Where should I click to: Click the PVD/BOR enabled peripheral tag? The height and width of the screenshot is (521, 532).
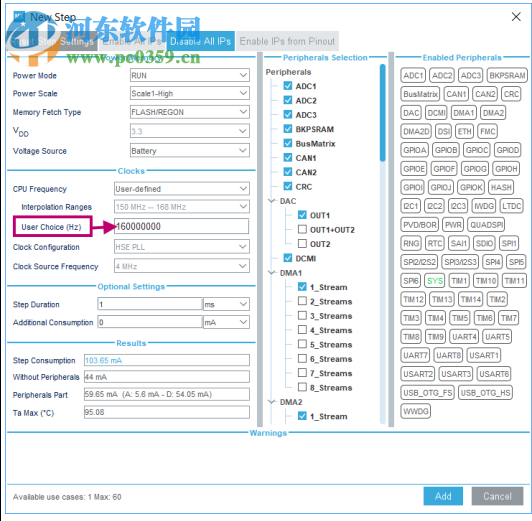(x=420, y=225)
